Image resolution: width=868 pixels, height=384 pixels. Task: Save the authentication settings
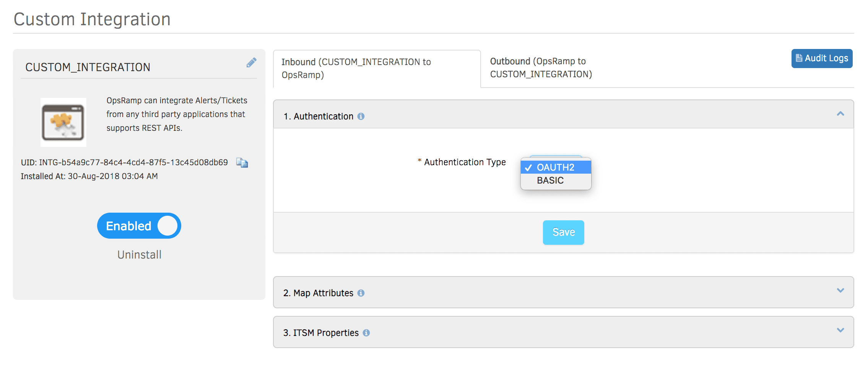click(x=563, y=232)
